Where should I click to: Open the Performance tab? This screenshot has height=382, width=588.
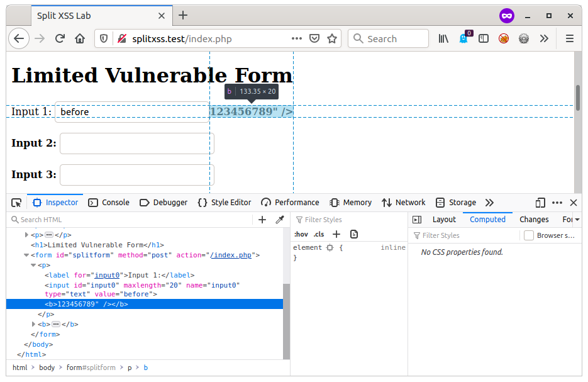point(291,203)
